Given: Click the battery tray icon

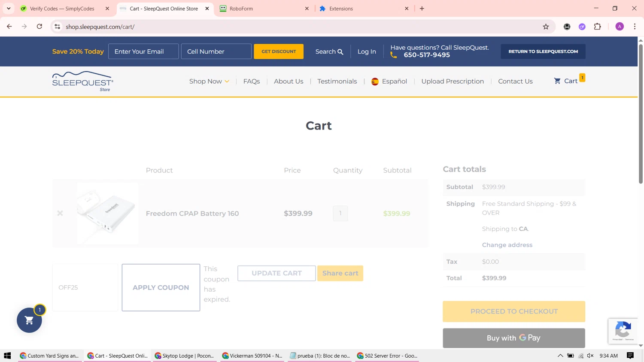Looking at the screenshot, I should tap(571, 356).
